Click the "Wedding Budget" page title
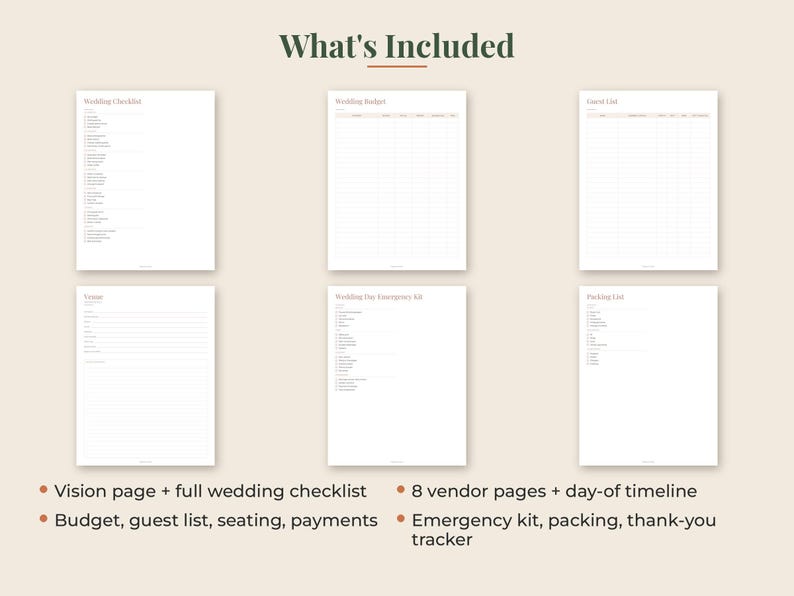Image resolution: width=794 pixels, height=596 pixels. [361, 101]
